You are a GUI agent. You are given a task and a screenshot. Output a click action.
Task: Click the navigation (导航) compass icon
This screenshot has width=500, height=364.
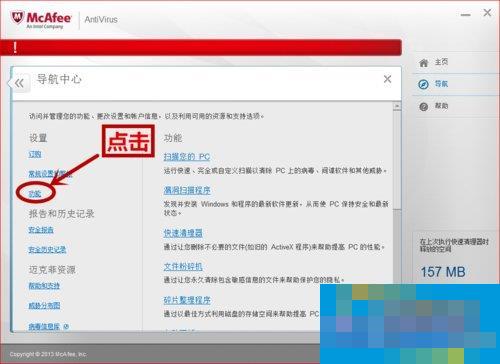(423, 84)
